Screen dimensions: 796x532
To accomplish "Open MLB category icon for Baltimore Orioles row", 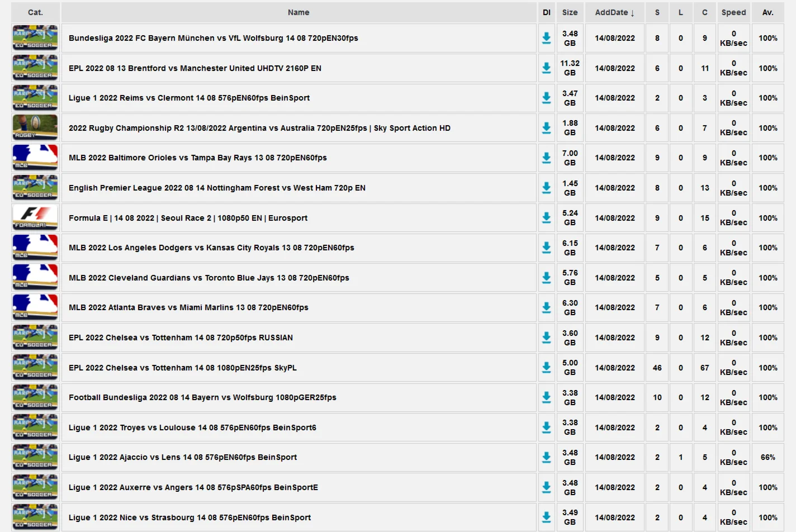I will tap(35, 158).
